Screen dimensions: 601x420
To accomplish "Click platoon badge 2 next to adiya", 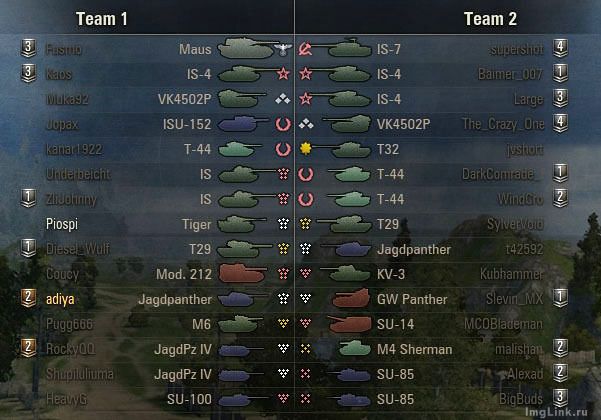I will tap(28, 298).
